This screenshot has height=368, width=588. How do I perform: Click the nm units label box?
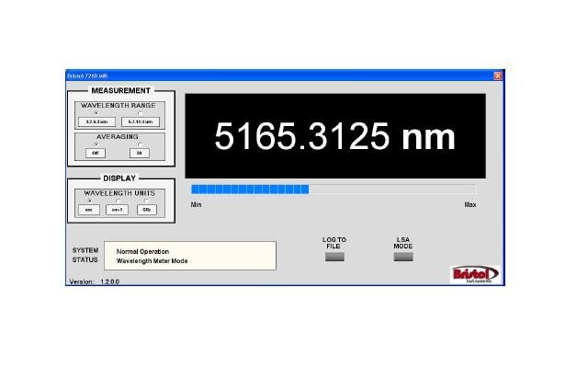[89, 209]
